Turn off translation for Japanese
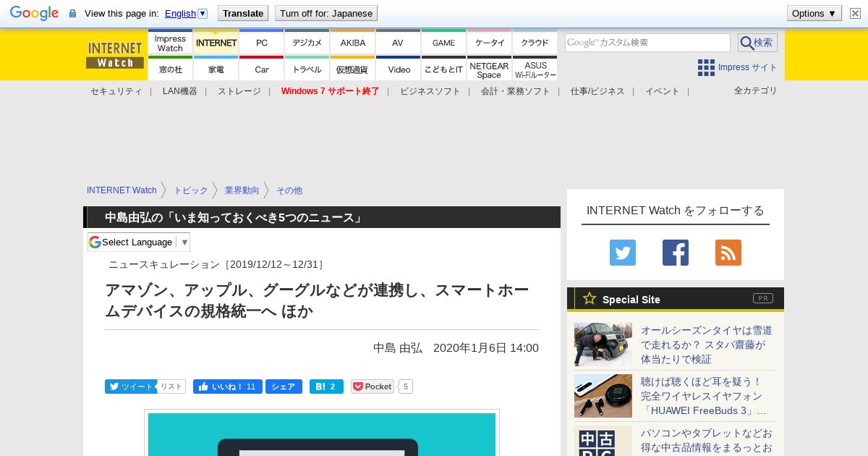Screen dimensions: 868x456 tap(326, 13)
